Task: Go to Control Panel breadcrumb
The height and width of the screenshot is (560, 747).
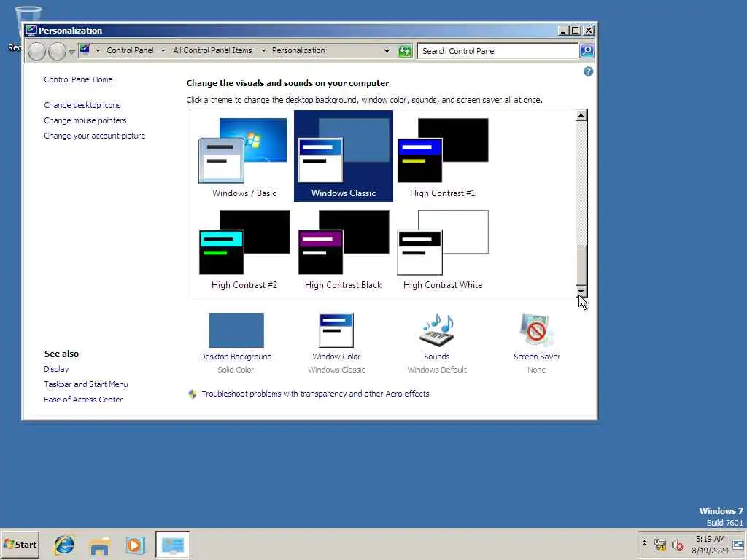Action: [x=130, y=50]
